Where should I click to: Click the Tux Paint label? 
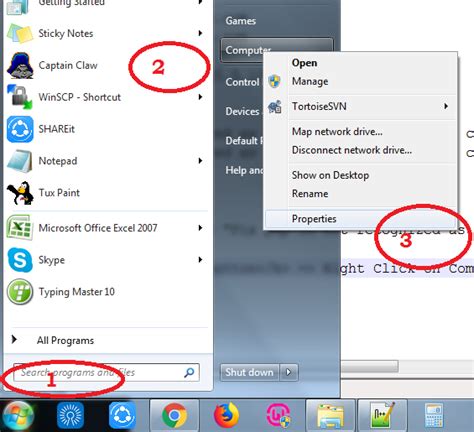59,193
